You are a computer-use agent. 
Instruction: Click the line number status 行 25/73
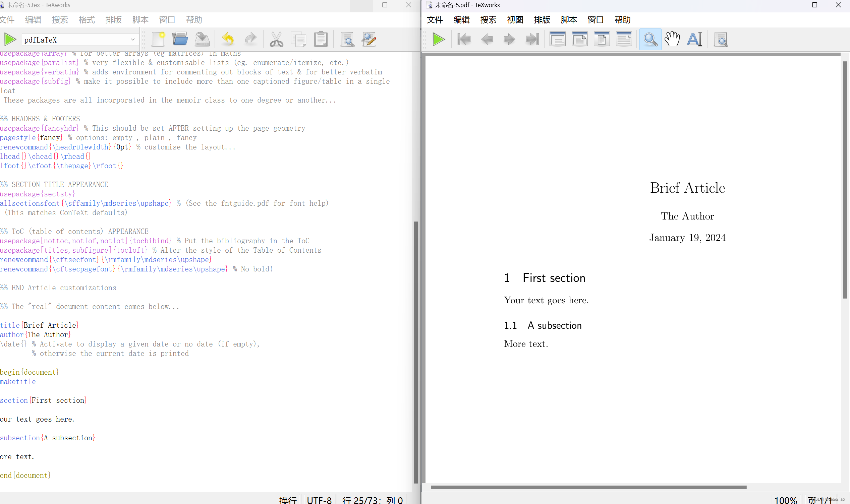pyautogui.click(x=372, y=500)
